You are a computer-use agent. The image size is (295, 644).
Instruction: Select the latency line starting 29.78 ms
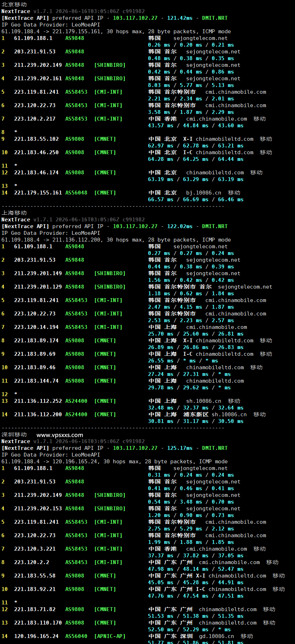(x=189, y=388)
